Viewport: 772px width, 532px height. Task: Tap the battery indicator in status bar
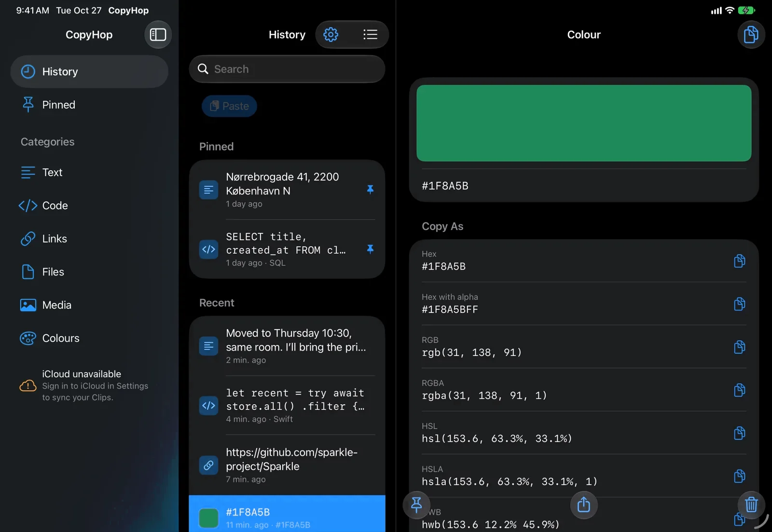coord(746,10)
